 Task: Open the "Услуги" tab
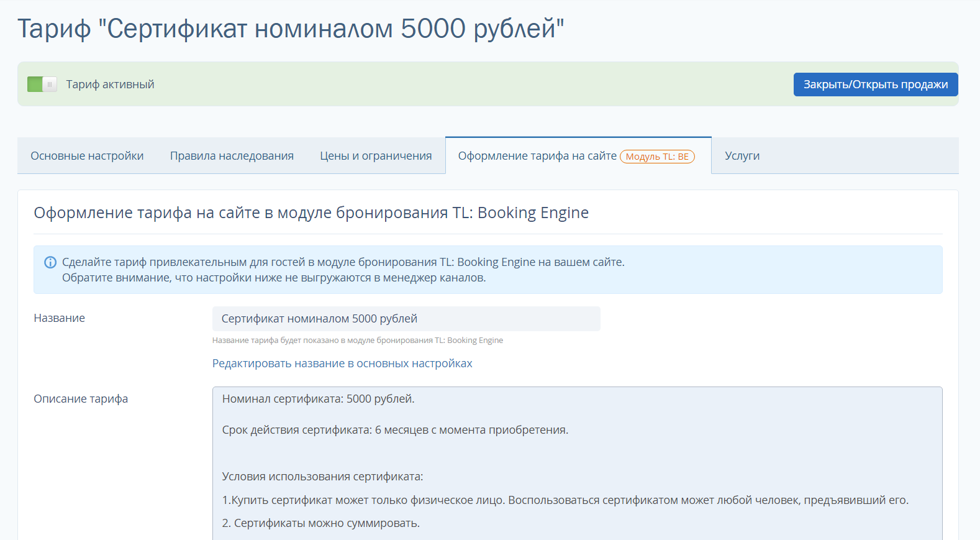coord(742,156)
